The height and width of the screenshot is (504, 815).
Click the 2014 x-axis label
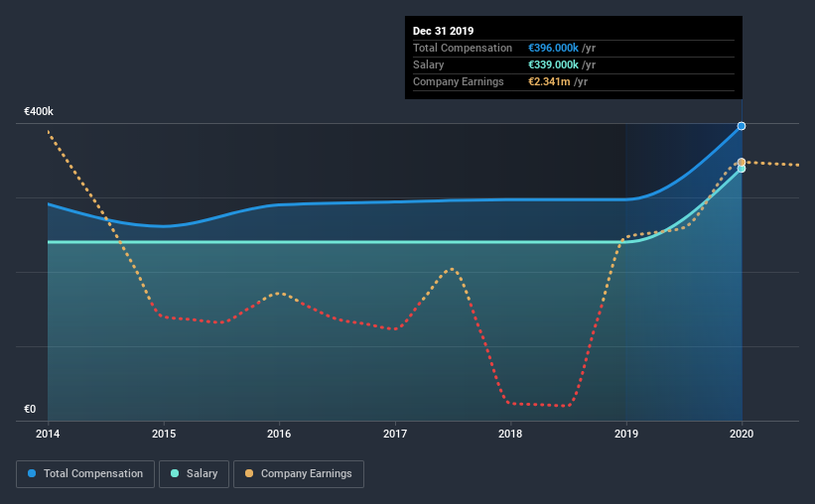[x=48, y=434]
